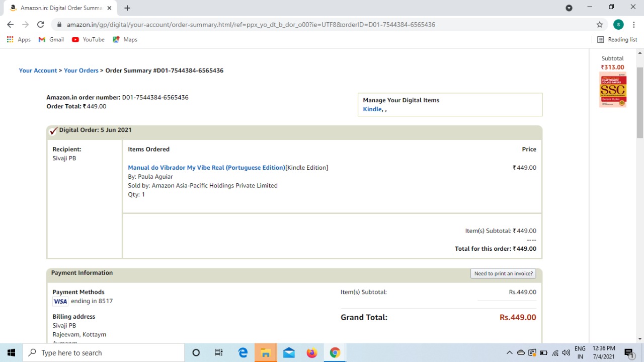
Task: Open the Manual do Vibrador book link
Action: point(206,168)
